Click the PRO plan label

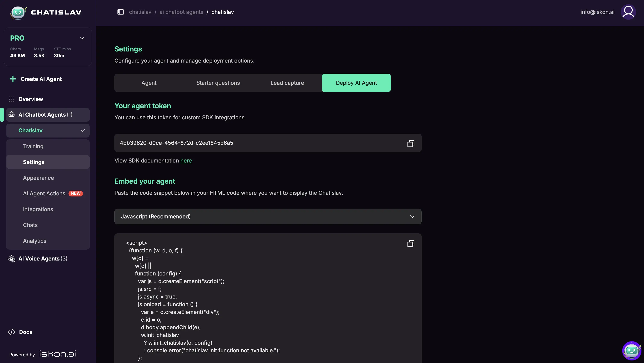click(x=17, y=38)
